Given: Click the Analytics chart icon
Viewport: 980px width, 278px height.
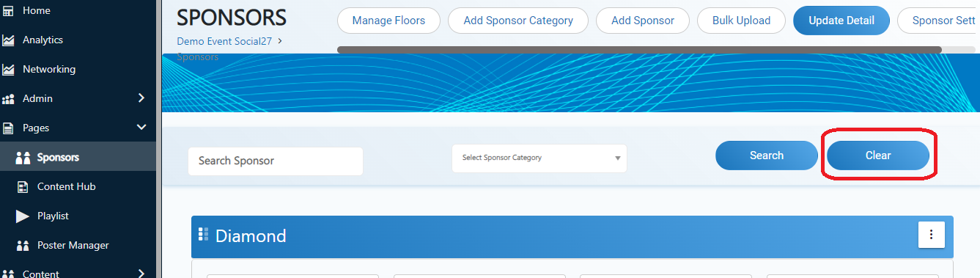Looking at the screenshot, I should tap(9, 40).
